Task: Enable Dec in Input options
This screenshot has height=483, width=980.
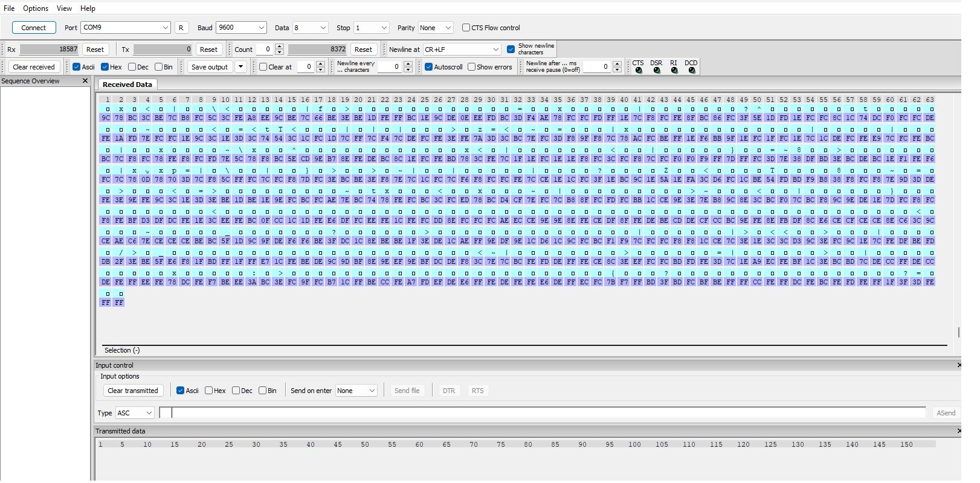Action: (236, 391)
